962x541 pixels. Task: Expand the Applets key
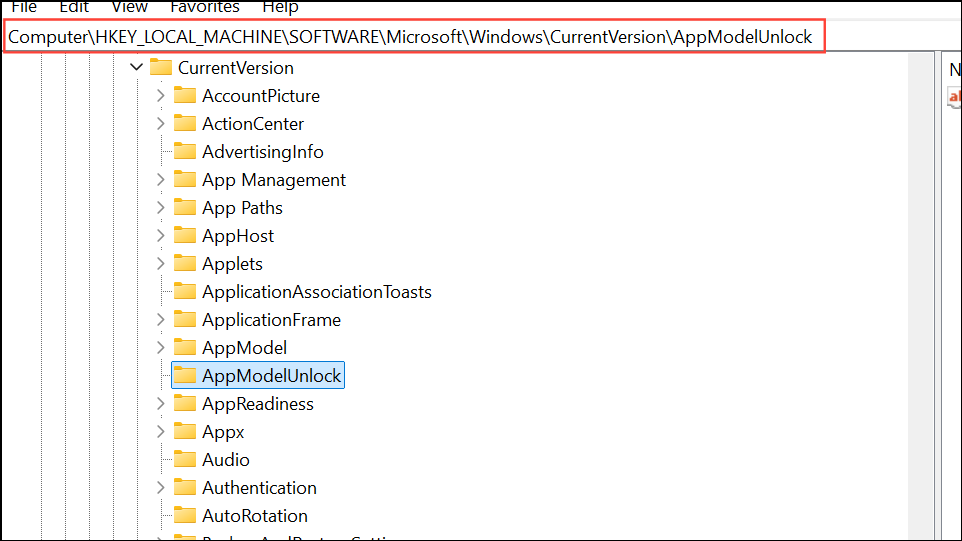(x=160, y=264)
